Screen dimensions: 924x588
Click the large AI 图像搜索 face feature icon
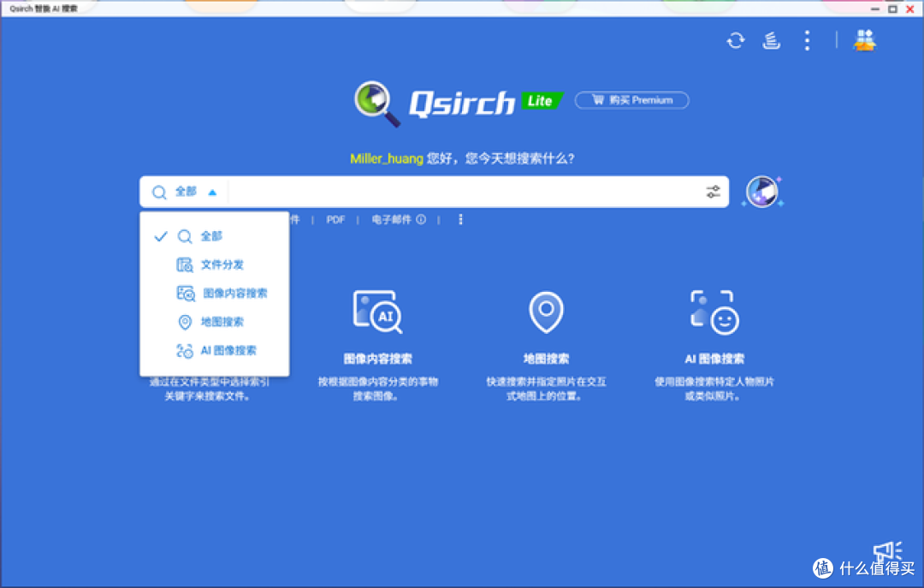714,312
